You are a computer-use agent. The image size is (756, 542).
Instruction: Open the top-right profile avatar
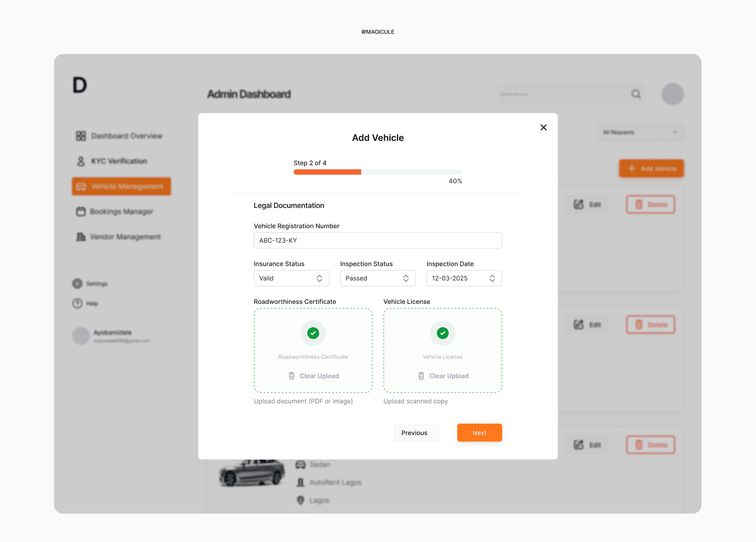tap(673, 94)
